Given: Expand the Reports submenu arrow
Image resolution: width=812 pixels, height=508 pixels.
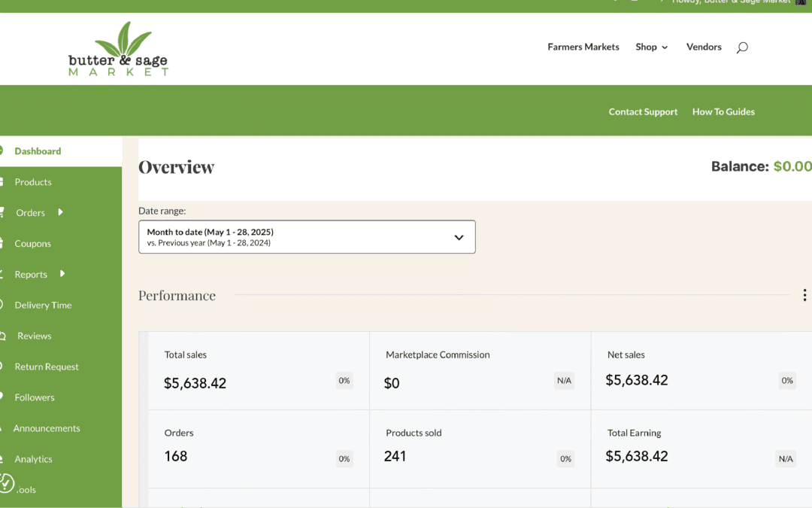Looking at the screenshot, I should point(62,274).
